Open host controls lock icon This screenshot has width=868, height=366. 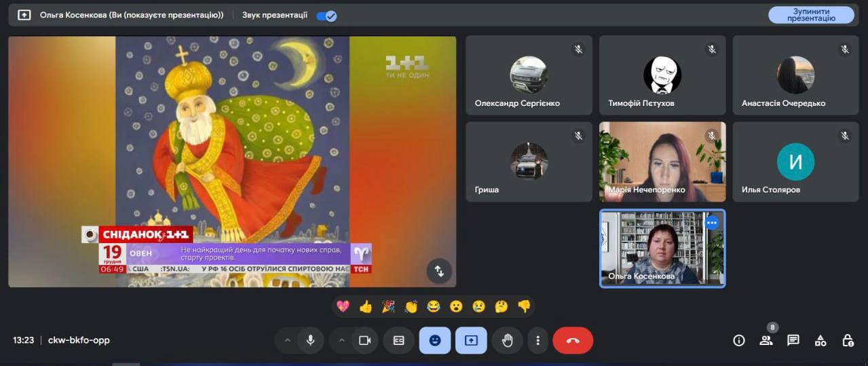(848, 340)
